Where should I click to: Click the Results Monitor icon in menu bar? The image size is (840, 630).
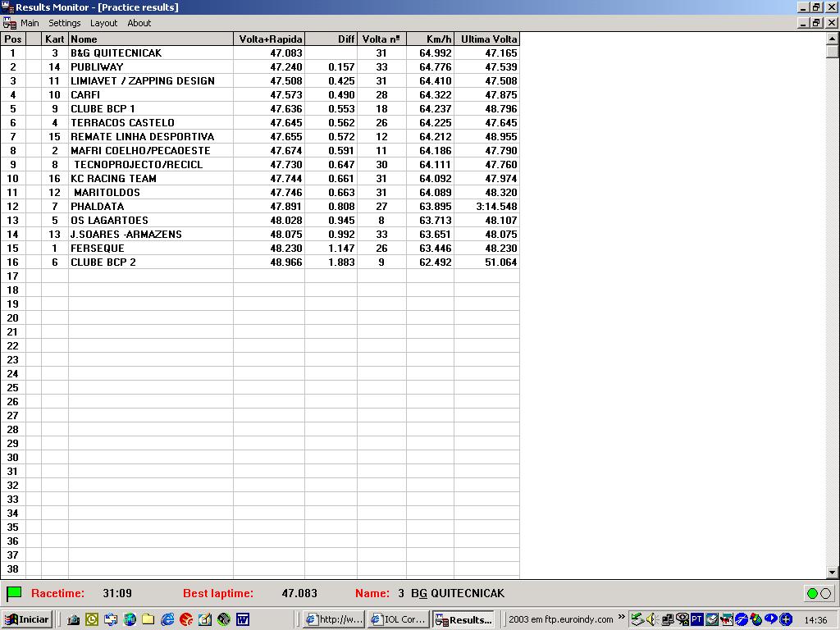[9, 23]
